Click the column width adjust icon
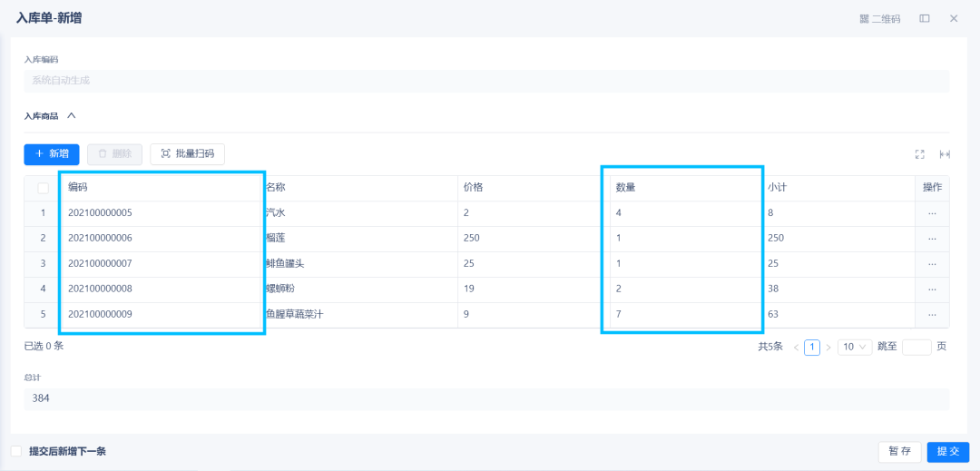The width and height of the screenshot is (980, 471). pos(945,154)
